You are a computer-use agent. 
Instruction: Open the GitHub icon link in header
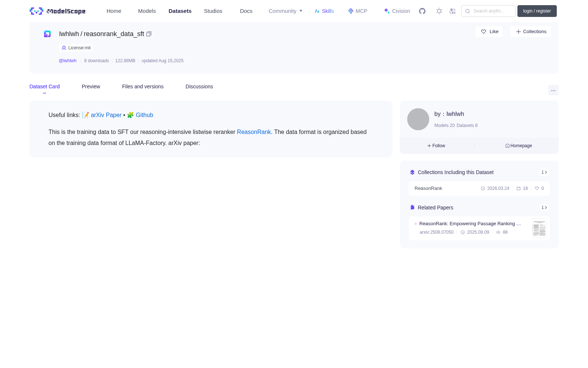422,11
